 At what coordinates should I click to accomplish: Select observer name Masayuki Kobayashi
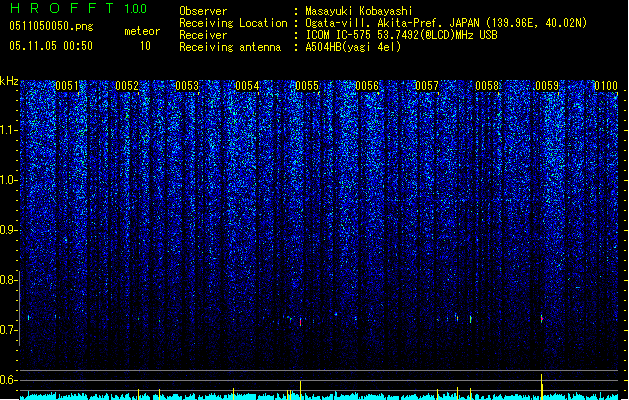pyautogui.click(x=359, y=11)
